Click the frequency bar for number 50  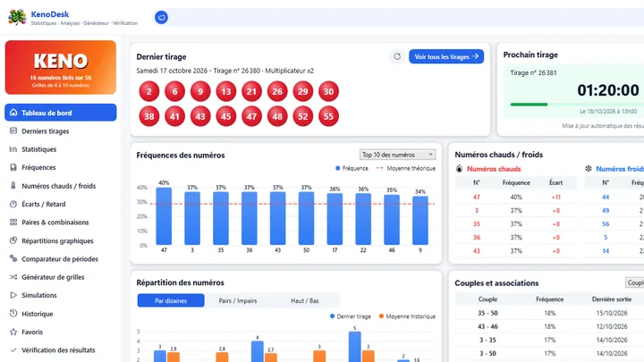pyautogui.click(x=307, y=218)
